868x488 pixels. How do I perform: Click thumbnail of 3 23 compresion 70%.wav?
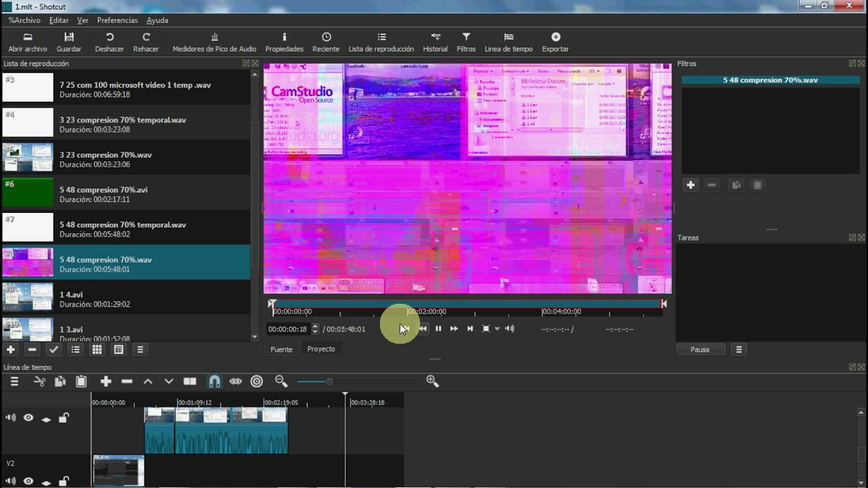coord(28,158)
